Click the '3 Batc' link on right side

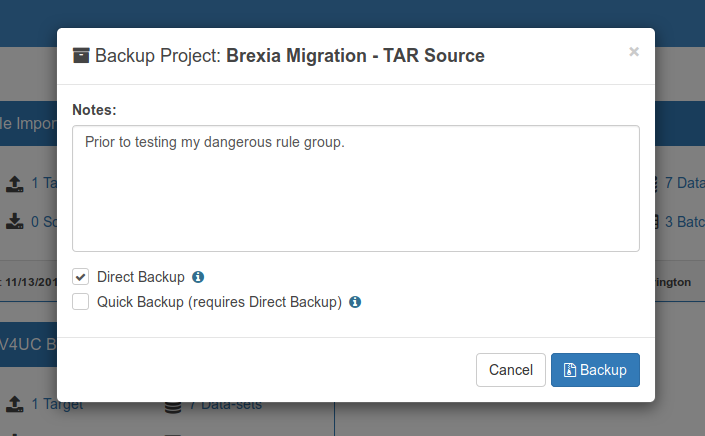[x=684, y=222]
